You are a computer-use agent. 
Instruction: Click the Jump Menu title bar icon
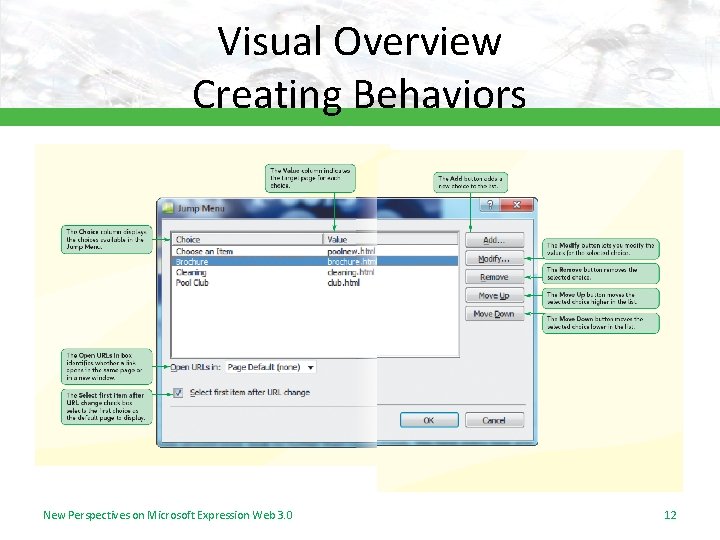point(168,208)
